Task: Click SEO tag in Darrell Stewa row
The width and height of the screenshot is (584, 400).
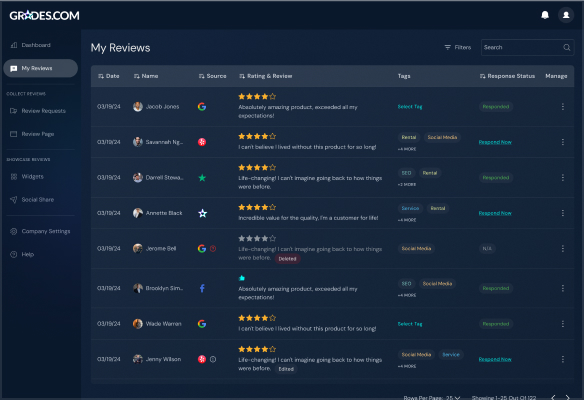Action: click(406, 173)
